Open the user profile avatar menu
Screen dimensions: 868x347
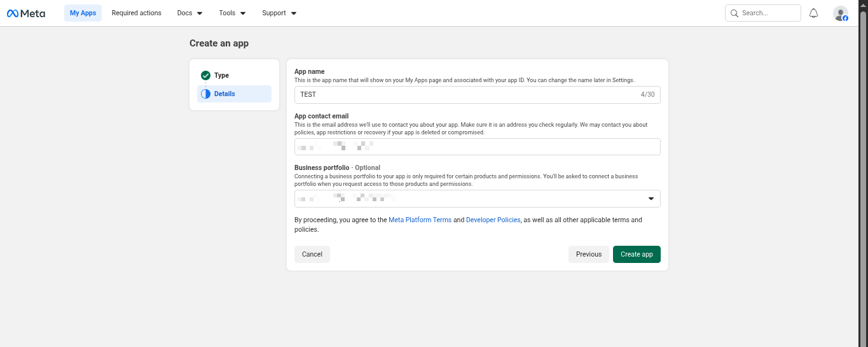pos(840,13)
